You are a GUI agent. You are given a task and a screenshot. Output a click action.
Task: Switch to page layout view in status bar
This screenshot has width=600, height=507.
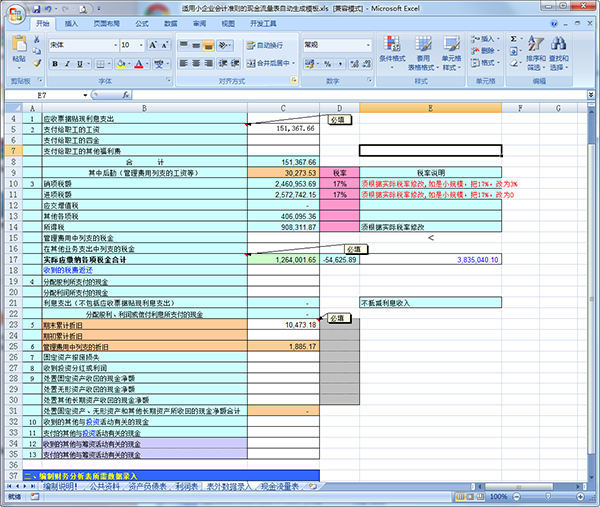(x=470, y=497)
